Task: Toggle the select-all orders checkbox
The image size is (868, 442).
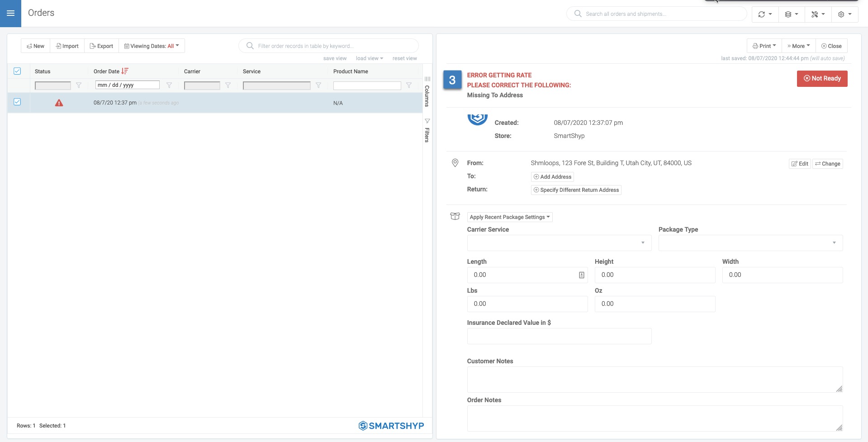Action: coord(17,71)
